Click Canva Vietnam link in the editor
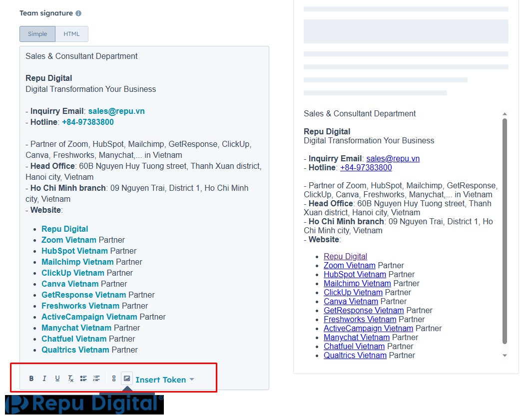Screen dimensions: 530x420 tap(70, 284)
